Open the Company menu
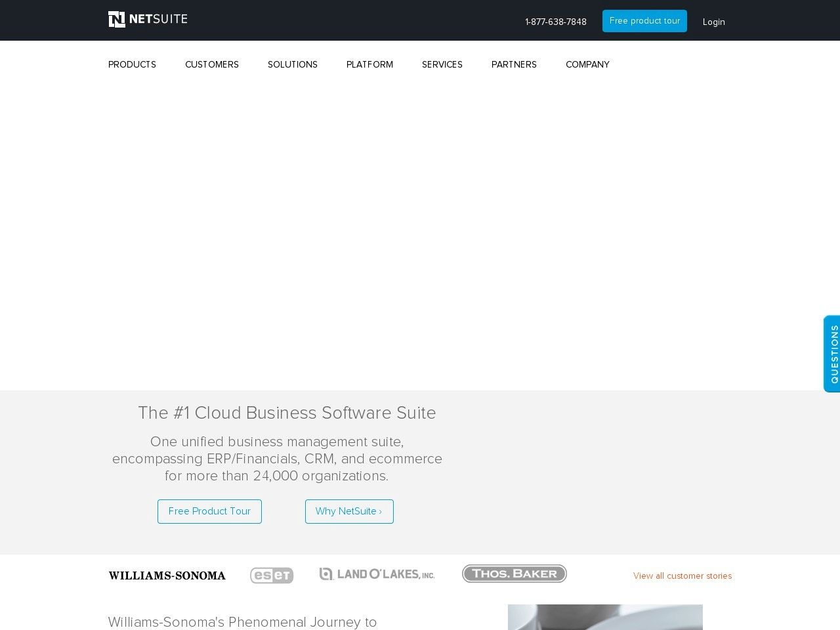 [587, 64]
